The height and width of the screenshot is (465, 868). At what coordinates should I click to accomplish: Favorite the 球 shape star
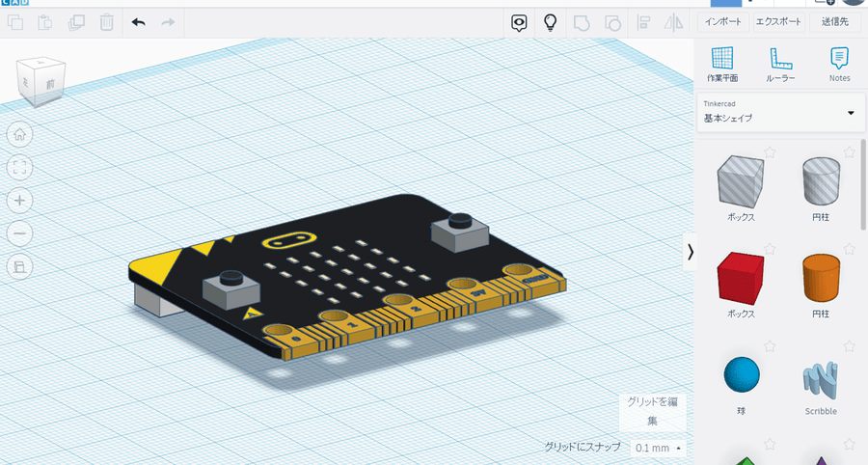click(770, 346)
